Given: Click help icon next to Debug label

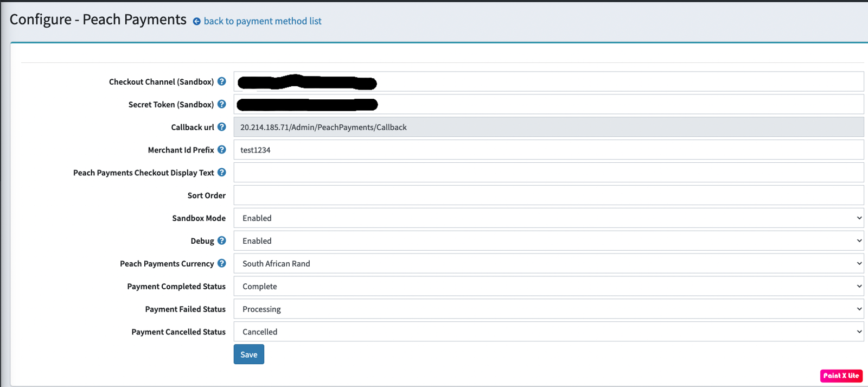Looking at the screenshot, I should (x=222, y=240).
